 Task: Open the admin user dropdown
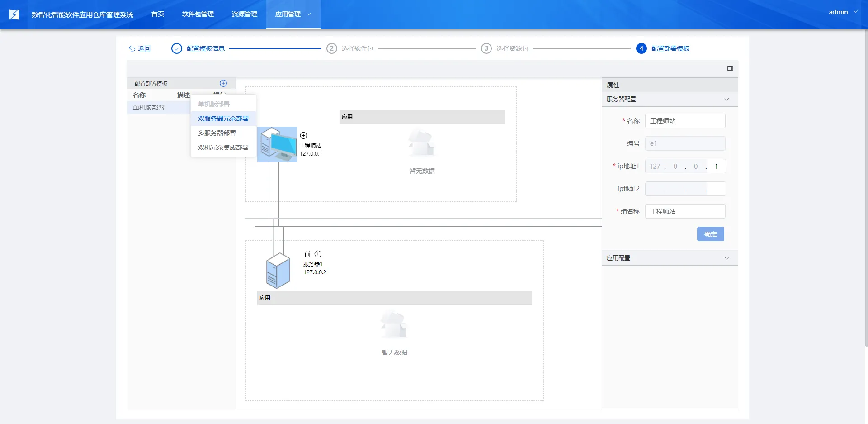click(x=843, y=12)
